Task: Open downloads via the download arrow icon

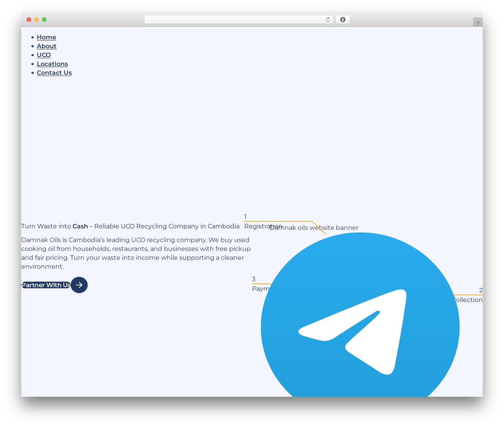Action: click(343, 20)
